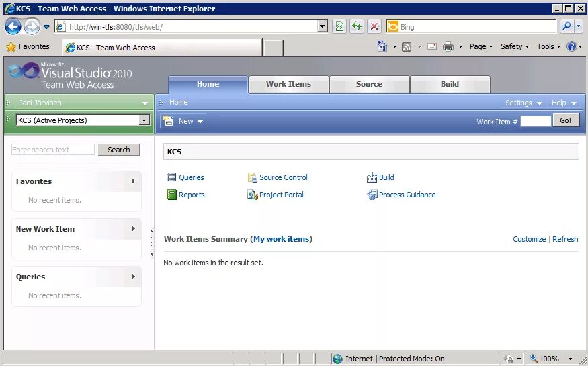Click the Refresh link in Work Items Summary
The width and height of the screenshot is (588, 366).
tap(565, 239)
